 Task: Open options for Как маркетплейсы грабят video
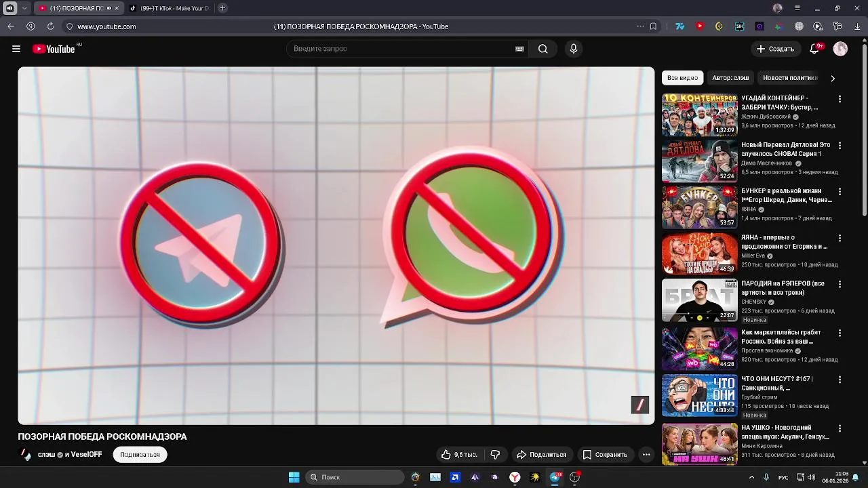pos(840,333)
